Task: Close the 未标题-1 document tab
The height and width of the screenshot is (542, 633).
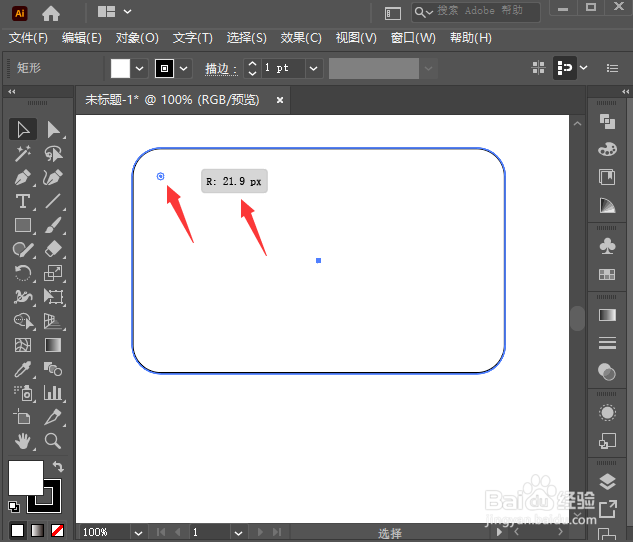Action: 280,100
